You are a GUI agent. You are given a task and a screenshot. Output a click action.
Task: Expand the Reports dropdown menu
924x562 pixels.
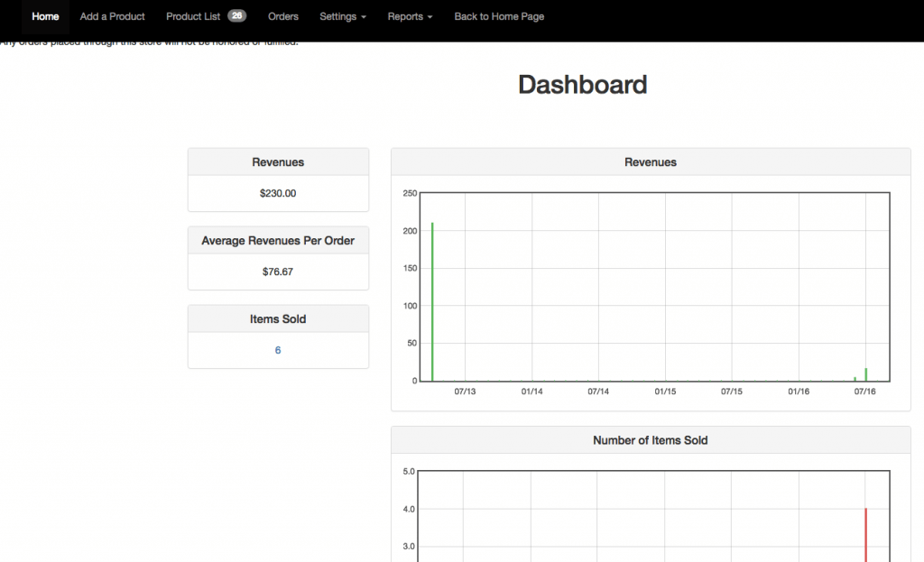(410, 16)
